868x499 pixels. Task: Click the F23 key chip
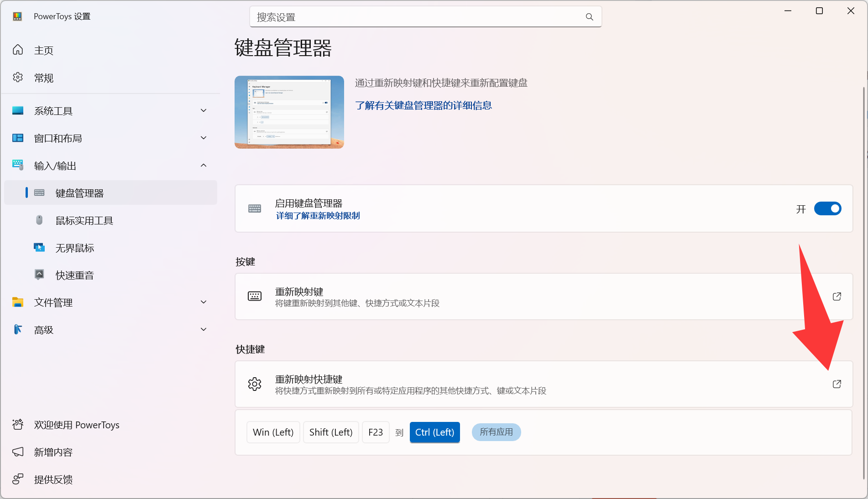click(376, 432)
